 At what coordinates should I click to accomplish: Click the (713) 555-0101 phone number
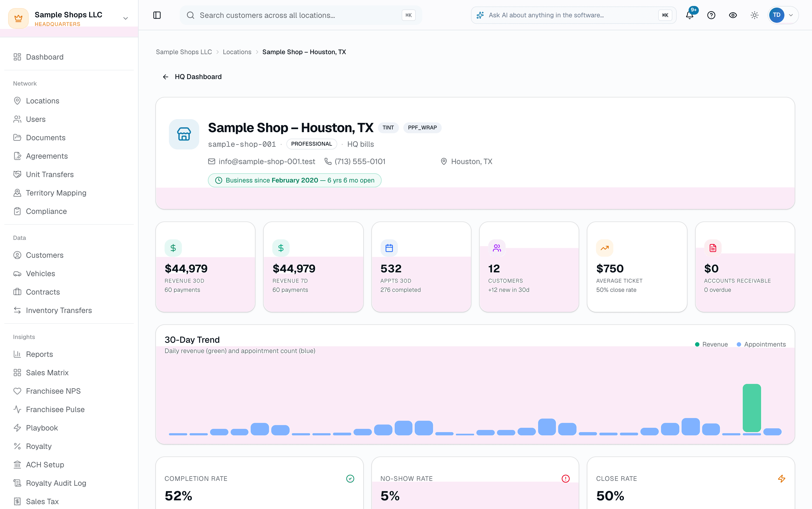360,162
